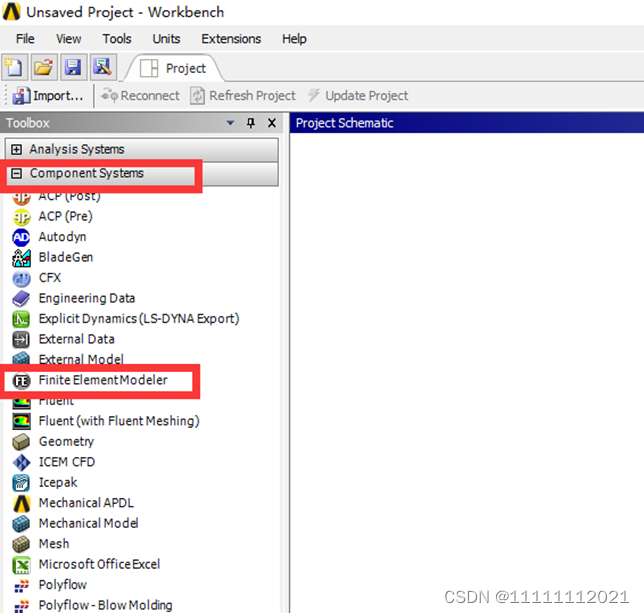Select the External Model icon
644x613 pixels.
click(x=21, y=358)
